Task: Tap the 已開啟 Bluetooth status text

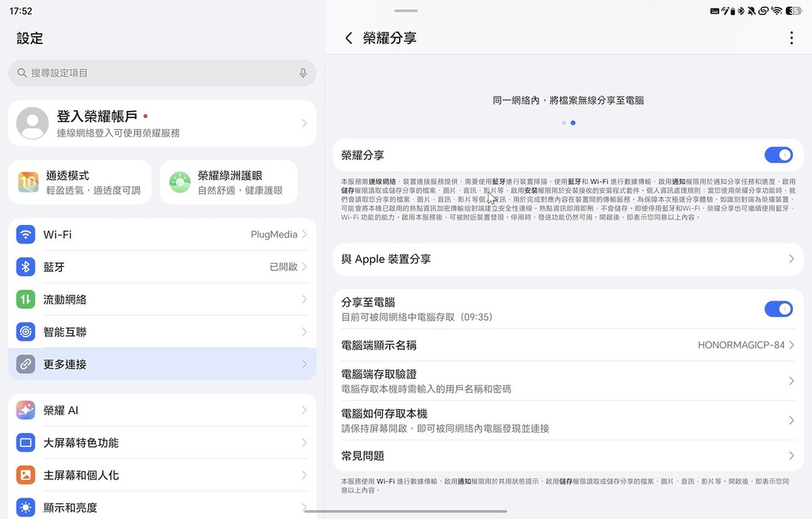Action: (x=283, y=267)
